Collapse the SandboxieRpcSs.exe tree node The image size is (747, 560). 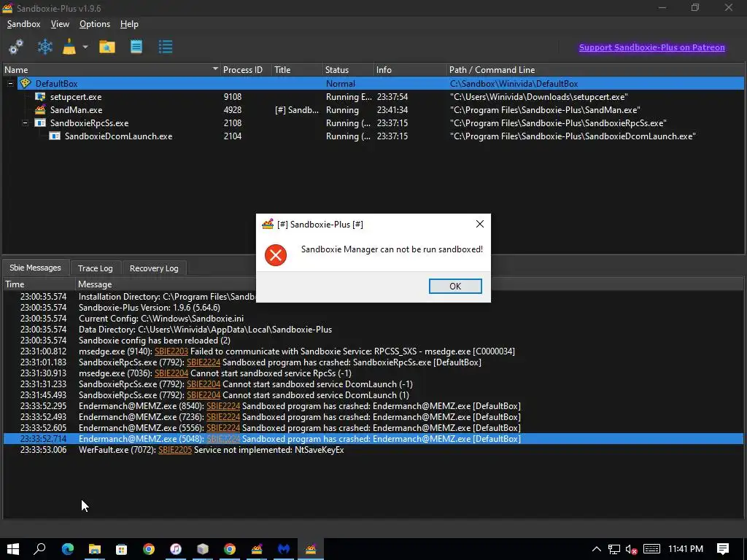[25, 122]
